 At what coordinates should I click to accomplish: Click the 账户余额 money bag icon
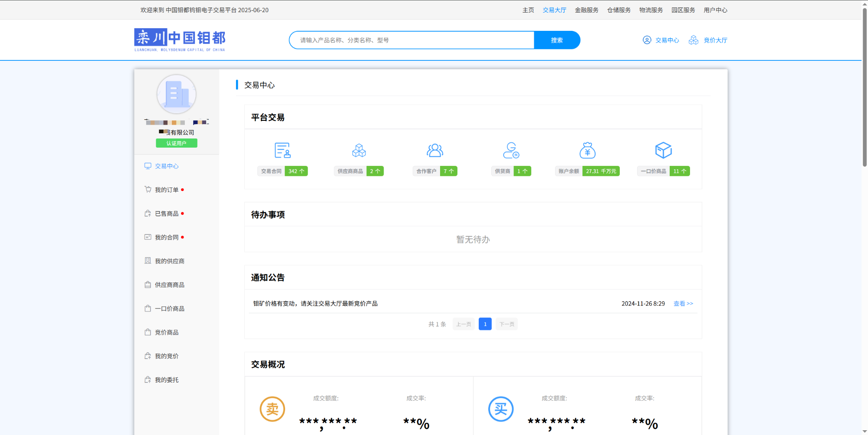587,150
